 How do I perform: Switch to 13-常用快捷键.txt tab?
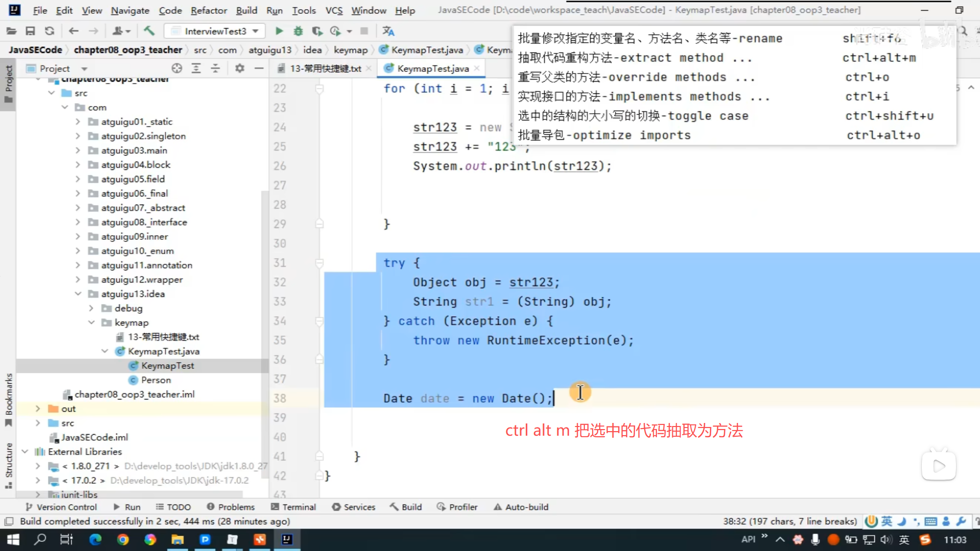coord(325,68)
